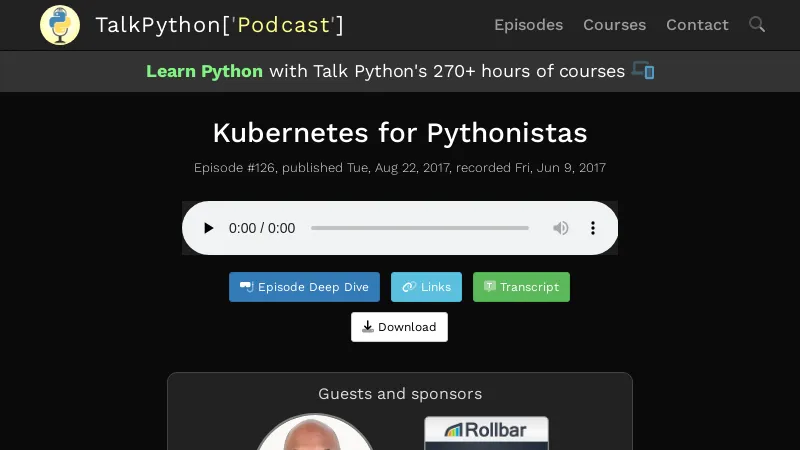Image resolution: width=800 pixels, height=450 pixels.
Task: Open the episode Links button
Action: pyautogui.click(x=426, y=287)
